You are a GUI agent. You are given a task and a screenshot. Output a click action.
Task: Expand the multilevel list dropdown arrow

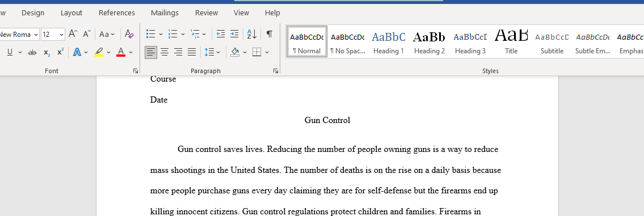tap(204, 35)
